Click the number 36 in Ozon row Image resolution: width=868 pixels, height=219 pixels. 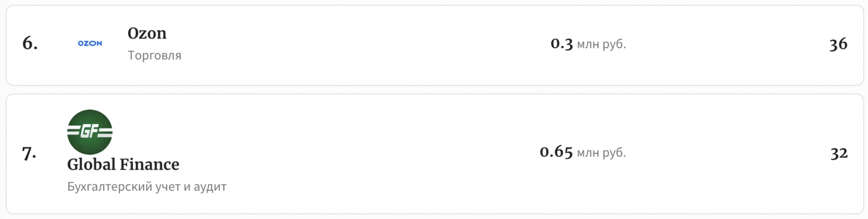coord(838,44)
